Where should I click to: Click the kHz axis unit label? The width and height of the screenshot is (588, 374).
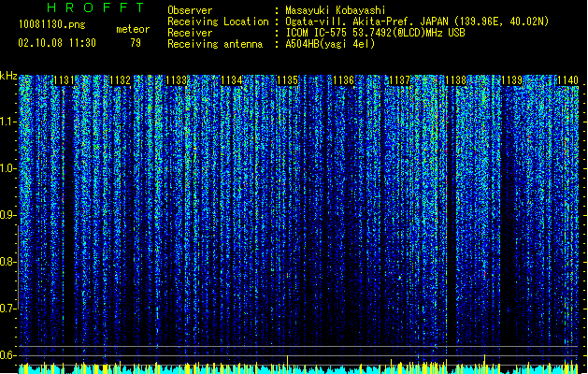coord(8,76)
